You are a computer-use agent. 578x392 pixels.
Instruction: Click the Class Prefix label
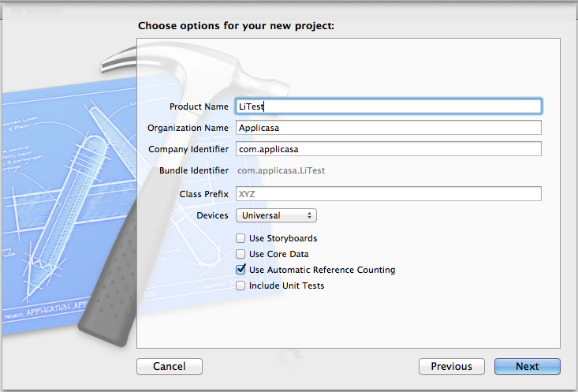(x=204, y=193)
